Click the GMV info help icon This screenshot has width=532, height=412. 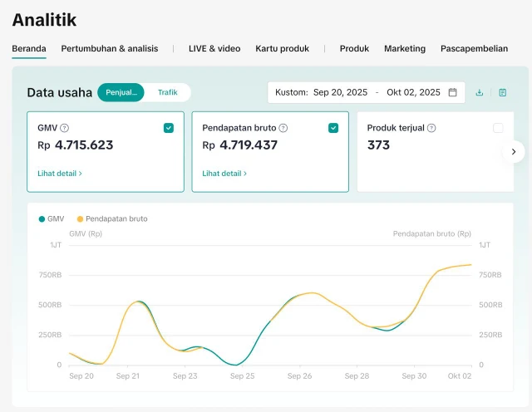tap(65, 128)
